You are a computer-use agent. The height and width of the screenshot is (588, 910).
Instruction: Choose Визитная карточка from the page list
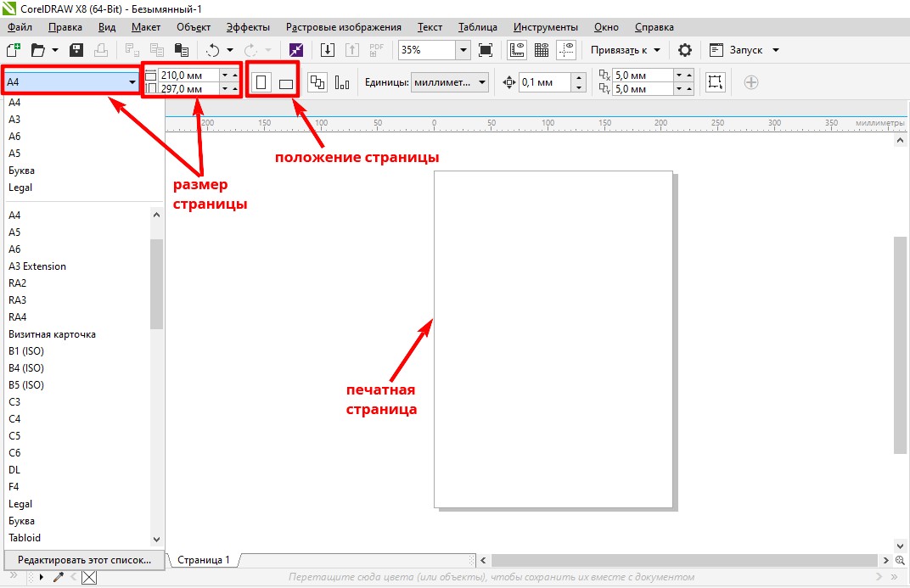coord(52,334)
